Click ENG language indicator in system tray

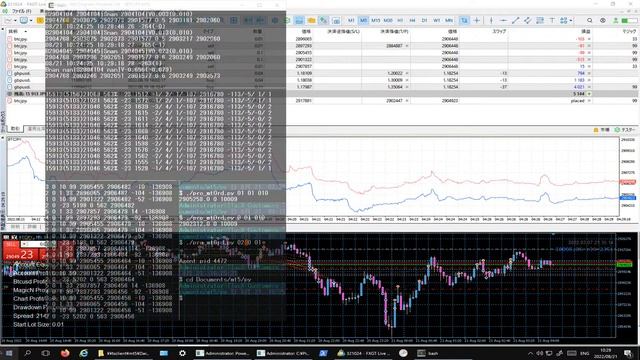(x=585, y=353)
